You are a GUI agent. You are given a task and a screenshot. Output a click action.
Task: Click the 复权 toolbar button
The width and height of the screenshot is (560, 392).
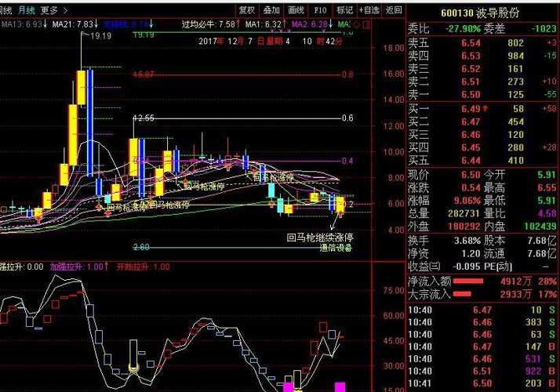(x=246, y=10)
